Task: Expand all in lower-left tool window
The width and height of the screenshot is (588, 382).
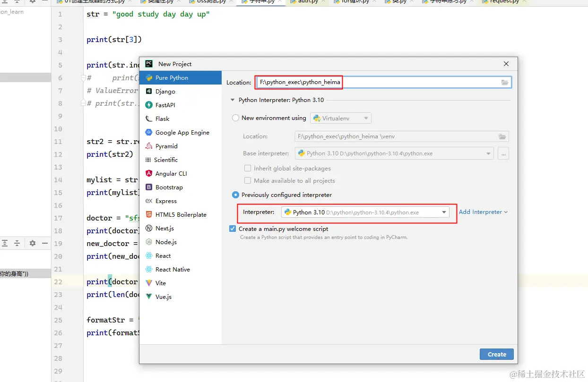Action: click(5, 243)
